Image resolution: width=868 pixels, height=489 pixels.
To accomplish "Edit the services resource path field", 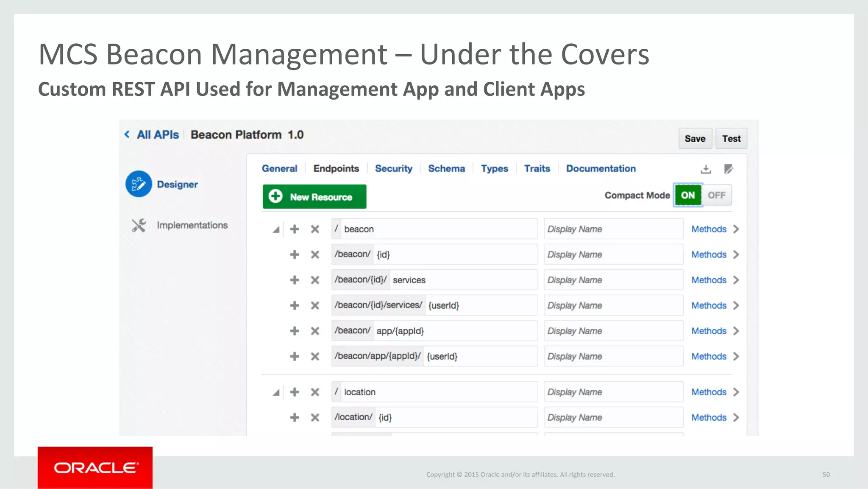I will (464, 280).
